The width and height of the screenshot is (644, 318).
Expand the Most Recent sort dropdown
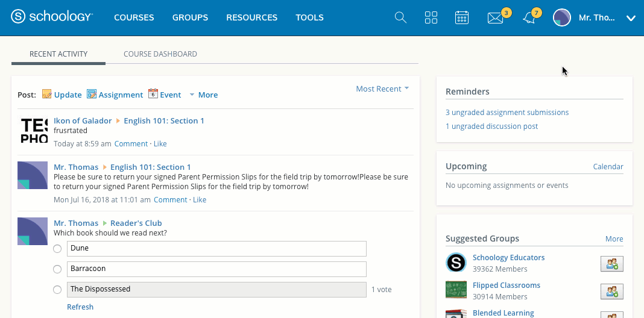[x=382, y=89]
